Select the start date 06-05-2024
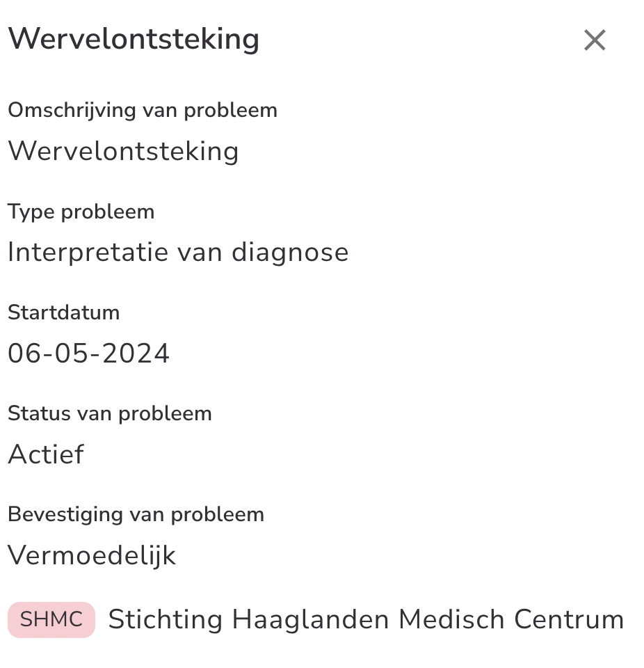The height and width of the screenshot is (668, 644). pos(88,353)
